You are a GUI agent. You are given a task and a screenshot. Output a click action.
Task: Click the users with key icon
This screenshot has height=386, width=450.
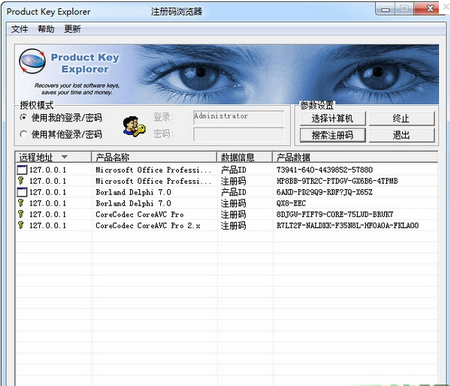click(134, 126)
